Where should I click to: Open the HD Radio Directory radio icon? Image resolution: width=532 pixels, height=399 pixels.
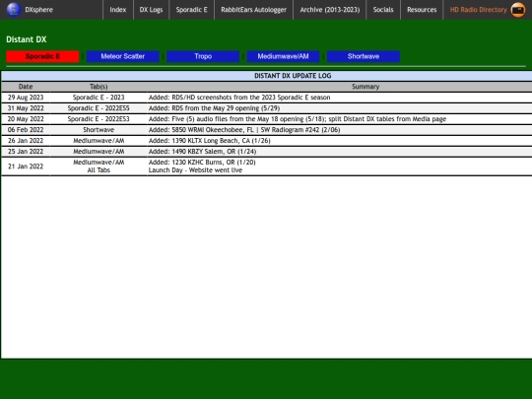[518, 10]
